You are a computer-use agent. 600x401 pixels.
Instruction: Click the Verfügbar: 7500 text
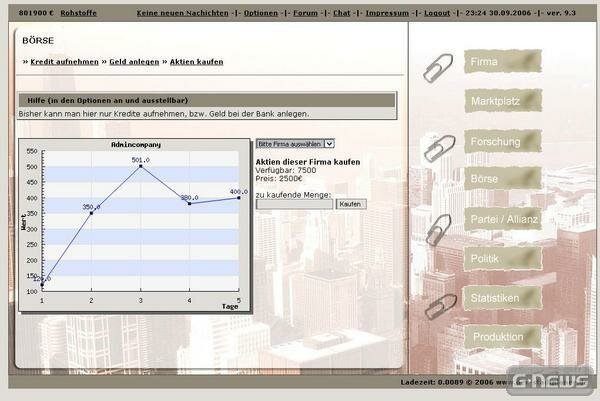click(286, 170)
